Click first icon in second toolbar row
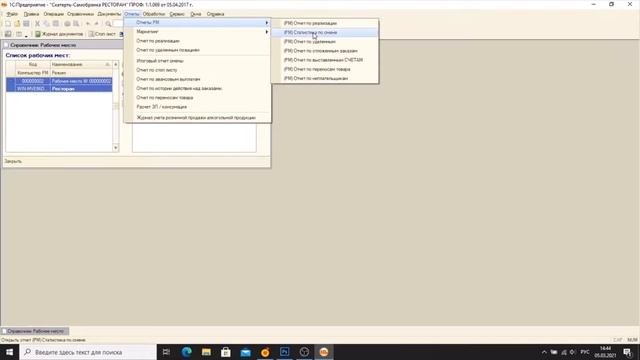This screenshot has width=640, height=360. pyautogui.click(x=8, y=34)
